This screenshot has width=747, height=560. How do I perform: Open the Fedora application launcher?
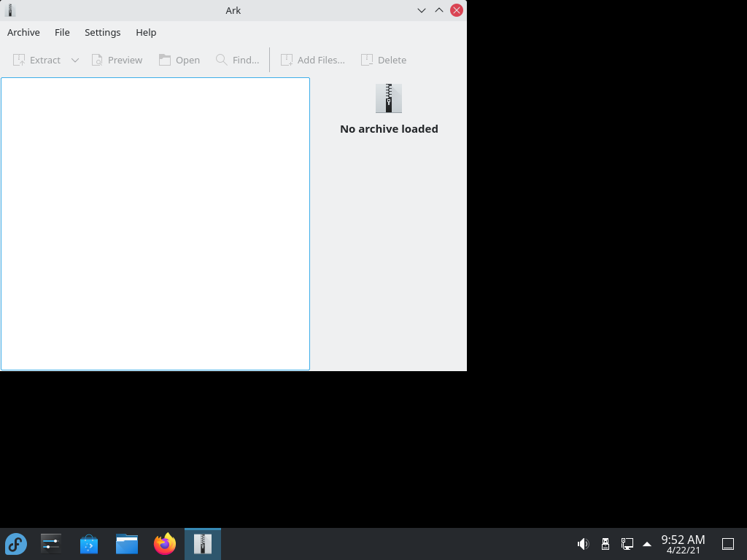pos(16,544)
